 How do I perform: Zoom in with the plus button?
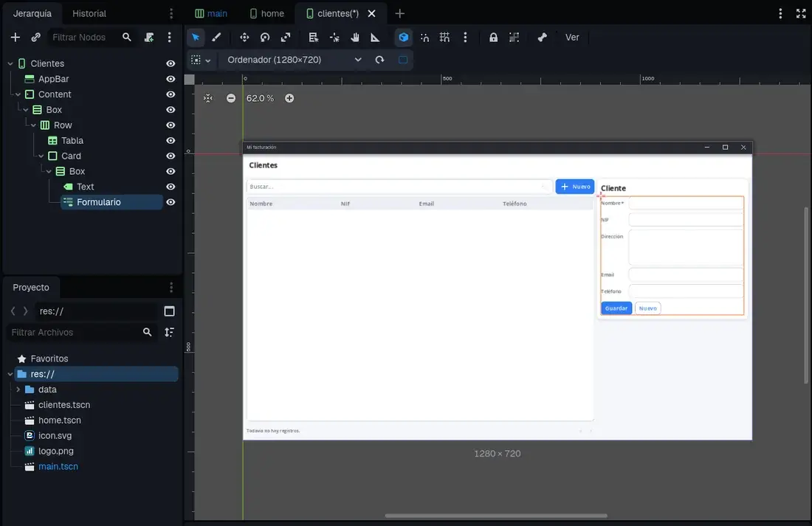pyautogui.click(x=289, y=98)
